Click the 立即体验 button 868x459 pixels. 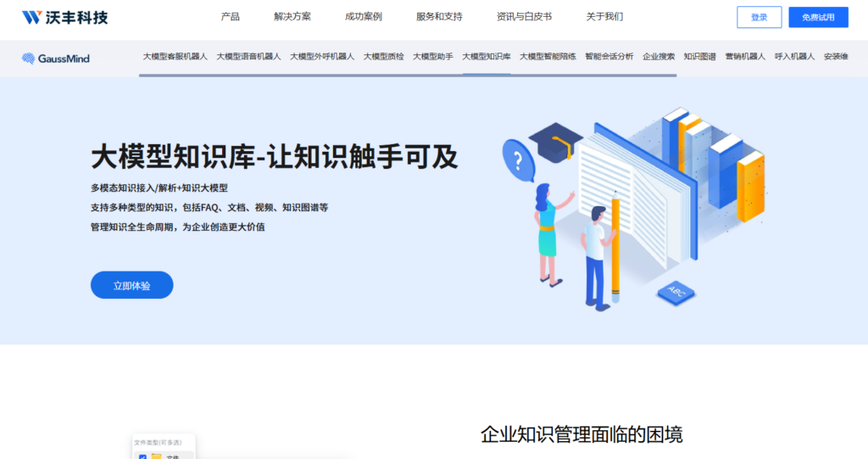tap(131, 285)
